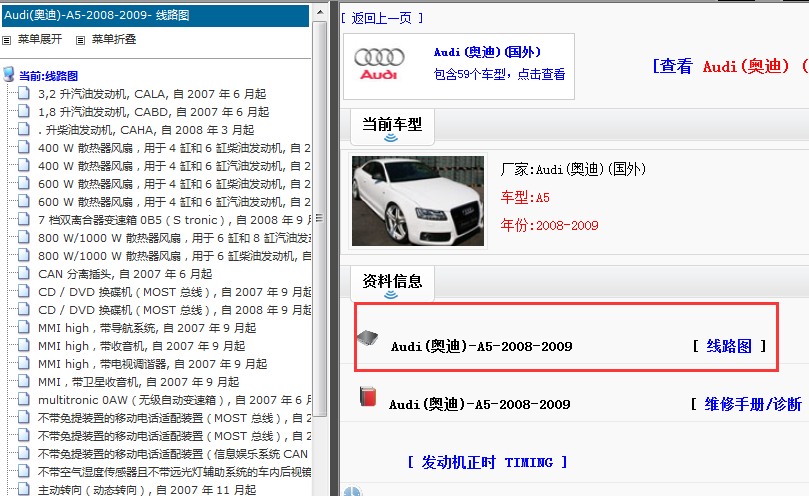Open the 维修手册/诊断 link

(x=753, y=404)
